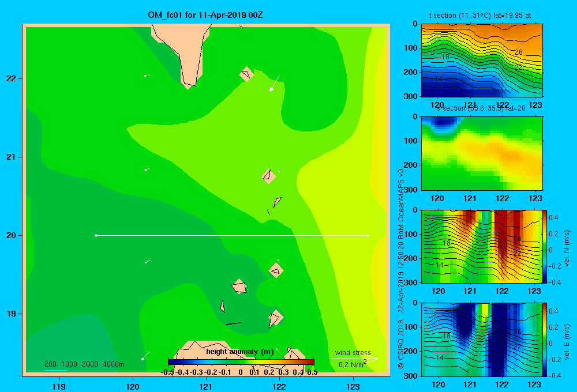Click the long wind vector arrow near latitude 22
This screenshot has height=392, width=577.
(275, 84)
